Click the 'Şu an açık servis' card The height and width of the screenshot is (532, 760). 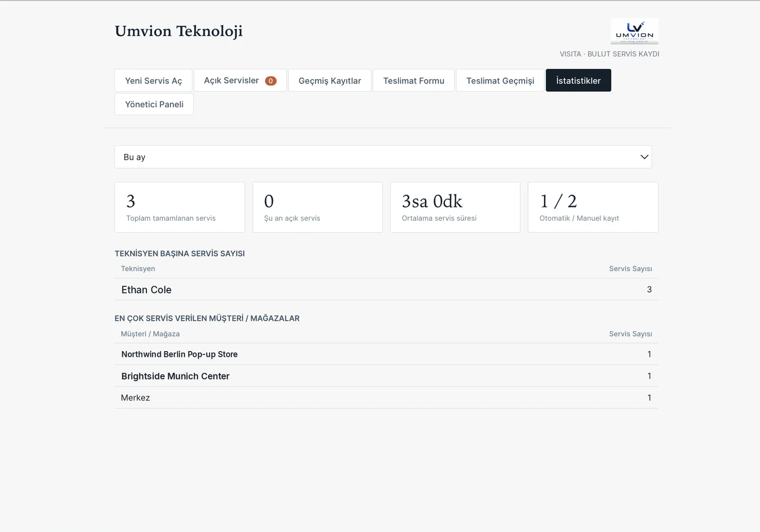point(317,207)
